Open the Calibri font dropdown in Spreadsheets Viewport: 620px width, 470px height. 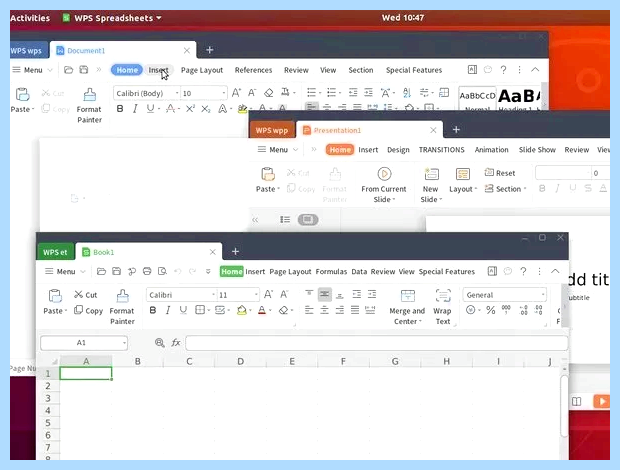[x=214, y=295]
